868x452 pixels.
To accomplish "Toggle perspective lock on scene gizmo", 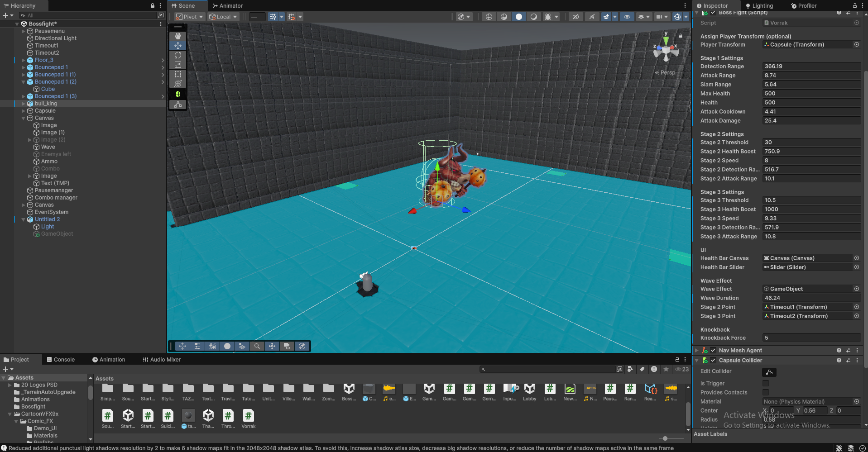I will point(680,35).
